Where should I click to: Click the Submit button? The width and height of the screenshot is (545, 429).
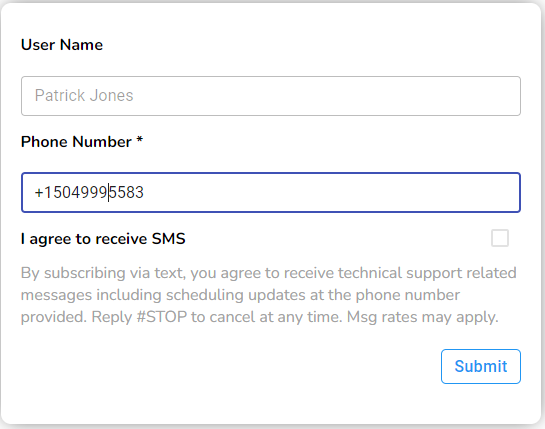point(481,366)
